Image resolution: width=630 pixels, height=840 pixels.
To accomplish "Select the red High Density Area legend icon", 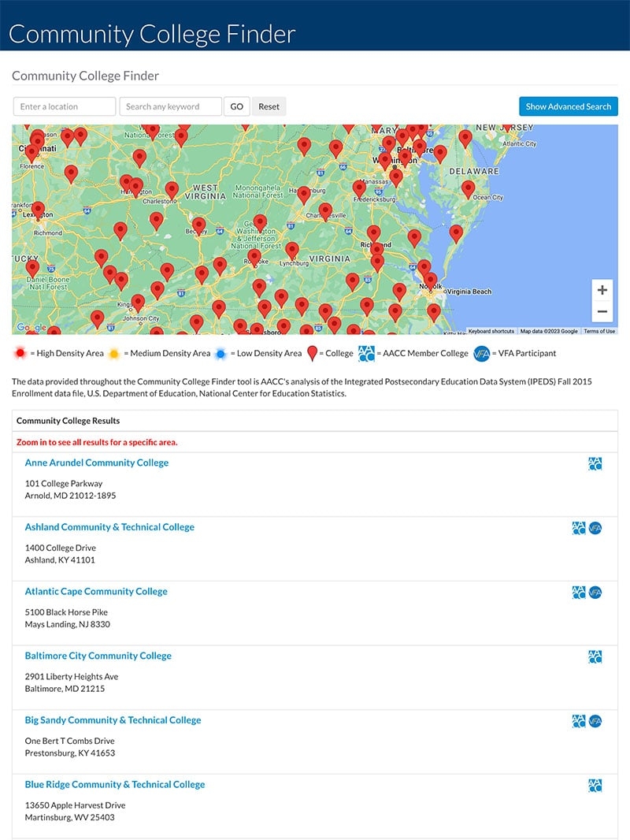I will coord(19,352).
